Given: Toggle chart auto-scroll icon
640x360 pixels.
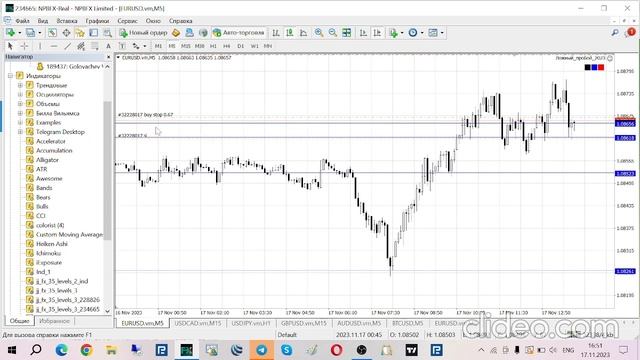Looking at the screenshot, I should pyautogui.click(x=363, y=33).
